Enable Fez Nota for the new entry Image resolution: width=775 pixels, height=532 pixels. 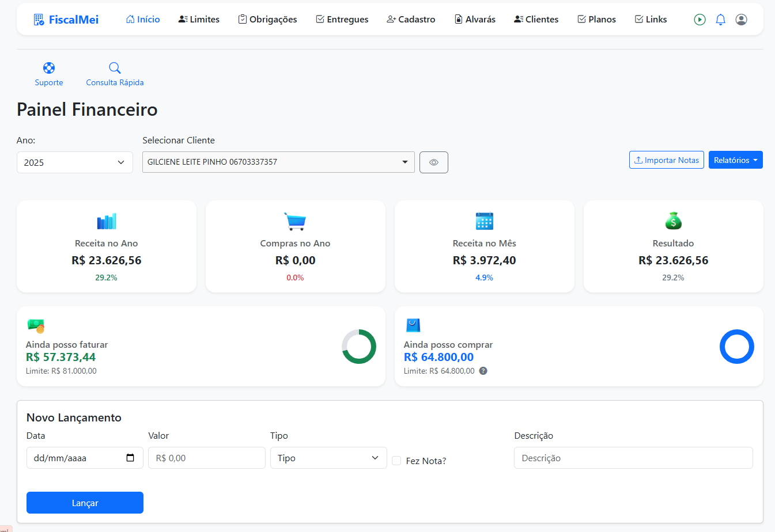pos(396,461)
